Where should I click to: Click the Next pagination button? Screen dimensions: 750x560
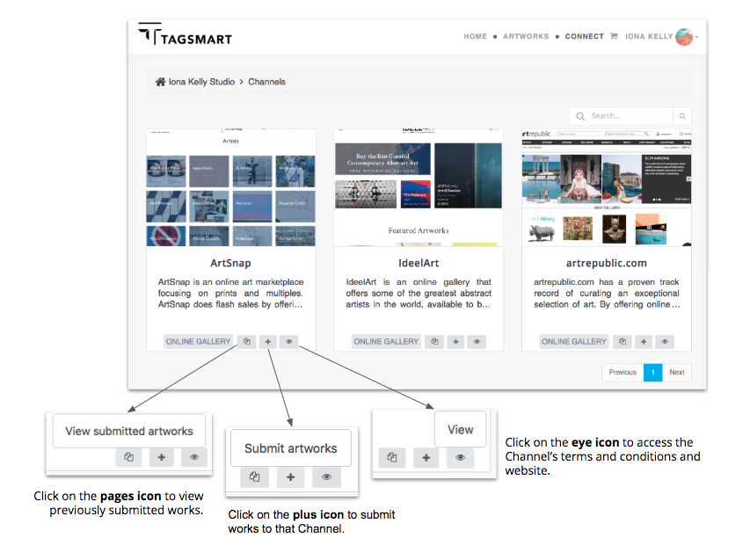[677, 372]
